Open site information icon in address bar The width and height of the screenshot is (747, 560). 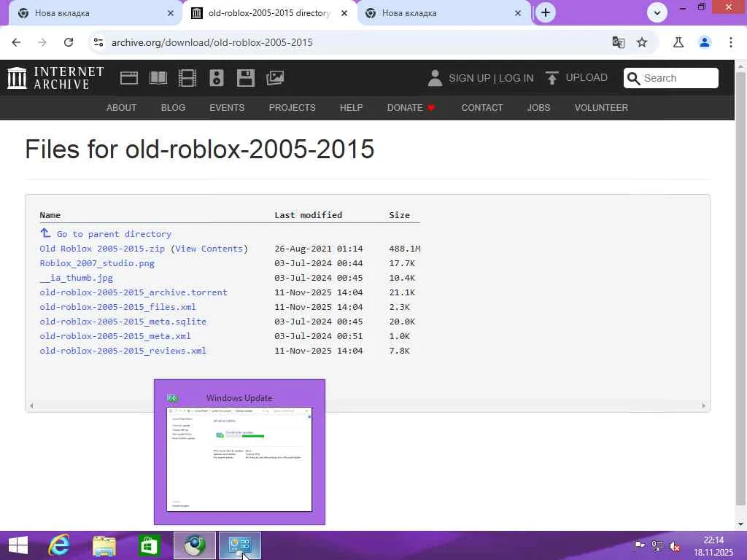click(x=98, y=42)
